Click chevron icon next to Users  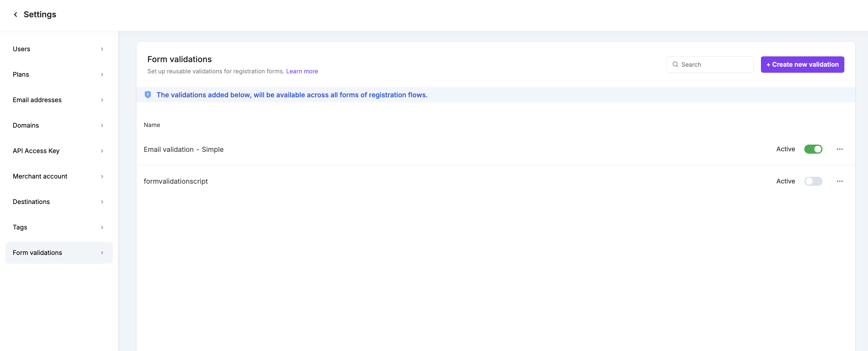[x=102, y=49]
